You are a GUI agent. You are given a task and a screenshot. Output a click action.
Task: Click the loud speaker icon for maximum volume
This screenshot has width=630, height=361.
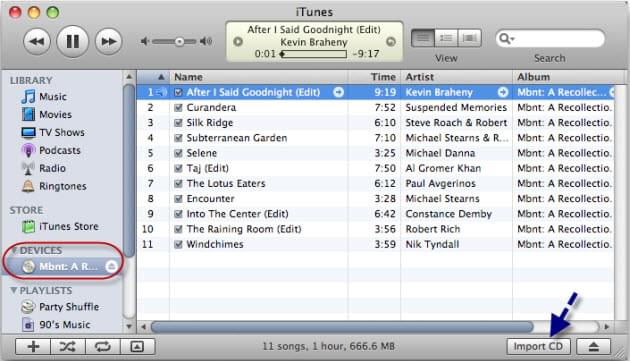(206, 41)
